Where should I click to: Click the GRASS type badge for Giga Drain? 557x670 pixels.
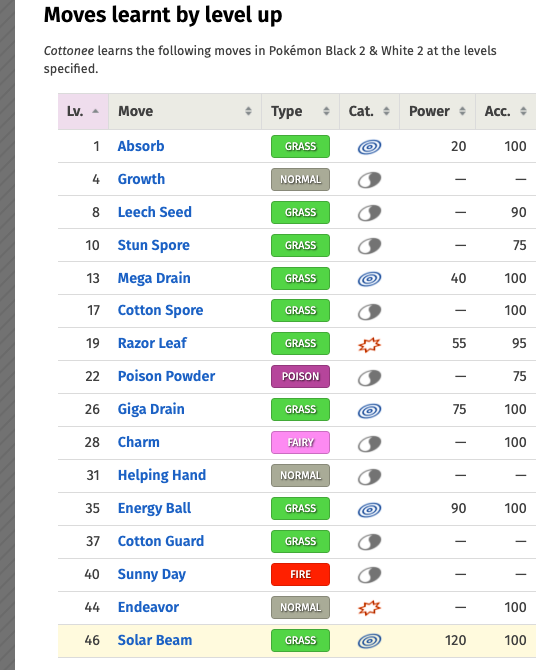300,409
